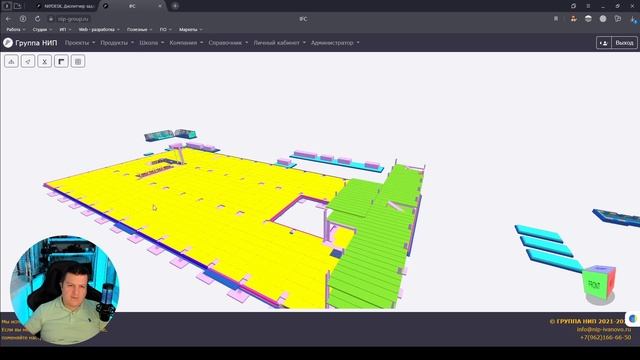
Task: Click the arrow-shaped viewer tool button
Action: click(28, 62)
